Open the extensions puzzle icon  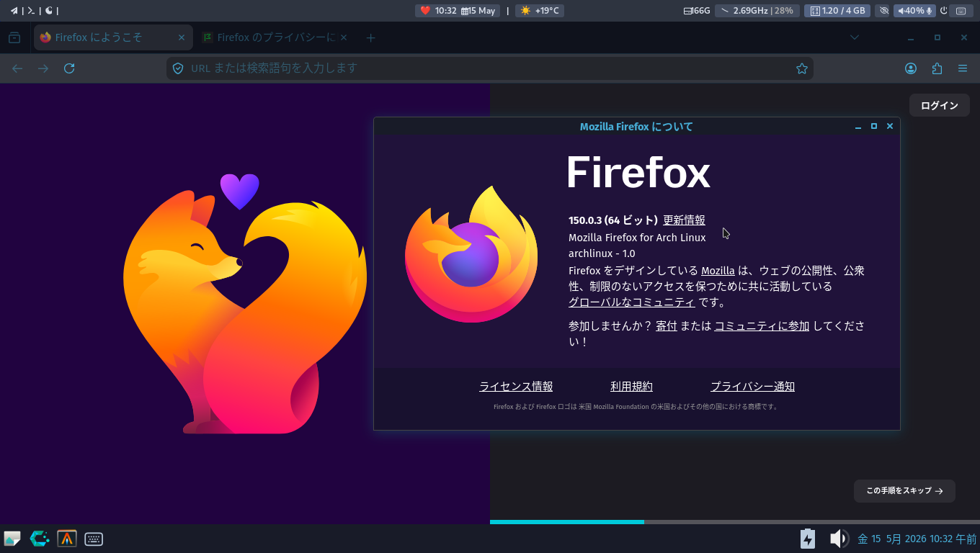click(x=937, y=68)
